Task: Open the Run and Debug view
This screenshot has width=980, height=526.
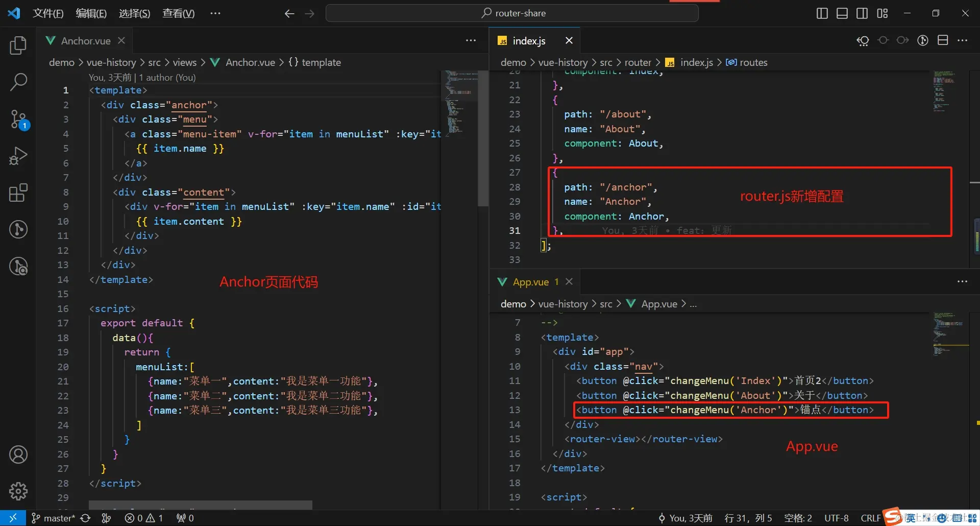Action: (x=18, y=156)
